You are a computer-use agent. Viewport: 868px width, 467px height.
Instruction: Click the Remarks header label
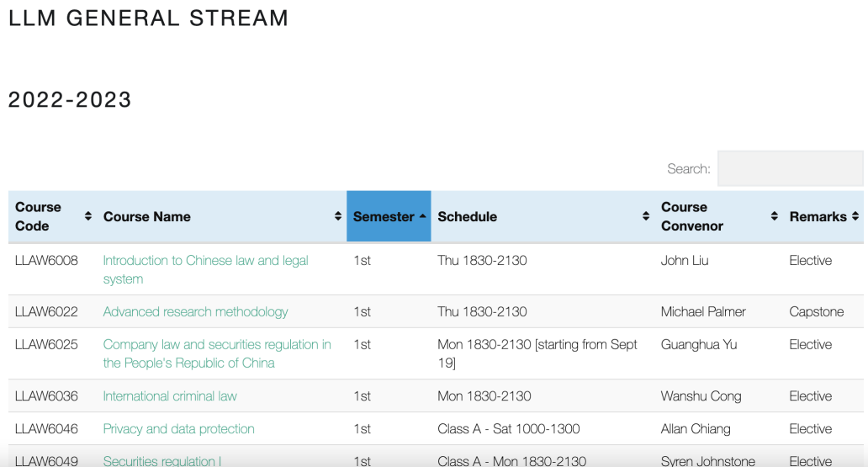818,216
